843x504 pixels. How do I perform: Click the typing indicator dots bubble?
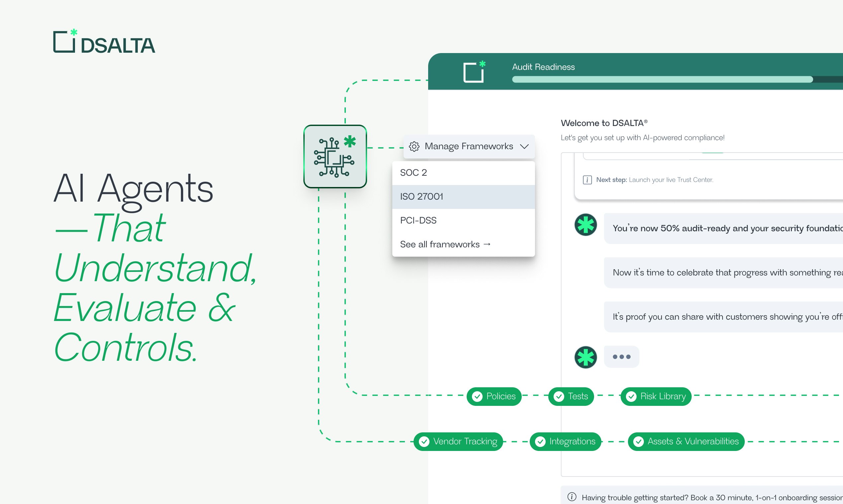[621, 356]
